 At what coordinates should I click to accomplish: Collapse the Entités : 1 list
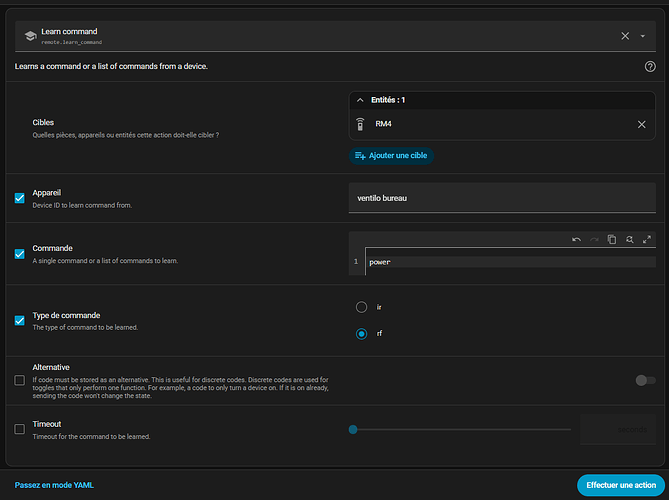point(360,100)
